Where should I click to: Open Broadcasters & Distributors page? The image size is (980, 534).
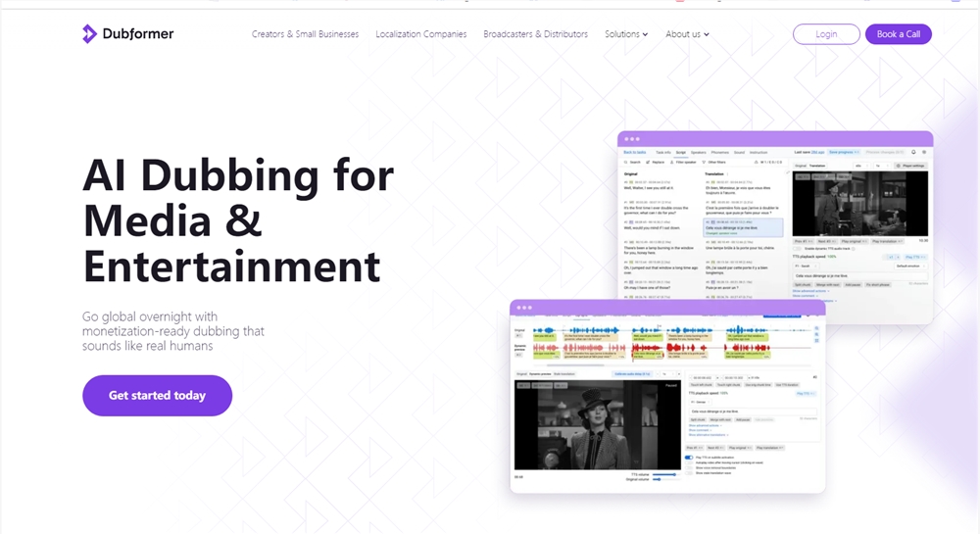click(536, 34)
